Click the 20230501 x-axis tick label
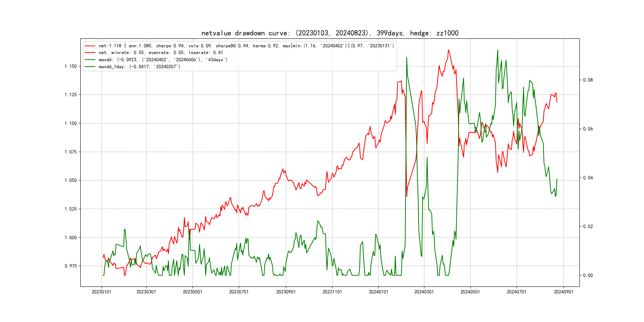Screen dimensions: 644x322 click(x=192, y=292)
